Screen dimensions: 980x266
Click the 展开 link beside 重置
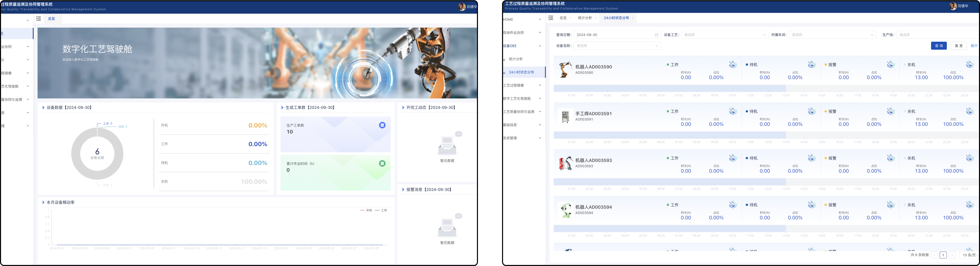(973, 46)
